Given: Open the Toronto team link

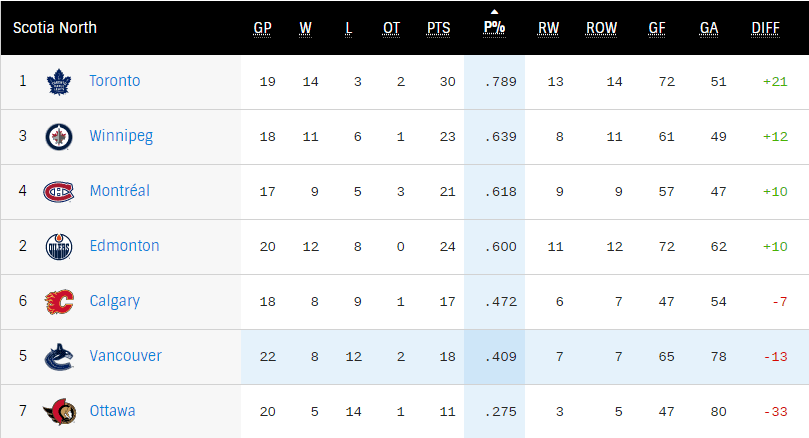Looking at the screenshot, I should click(114, 81).
